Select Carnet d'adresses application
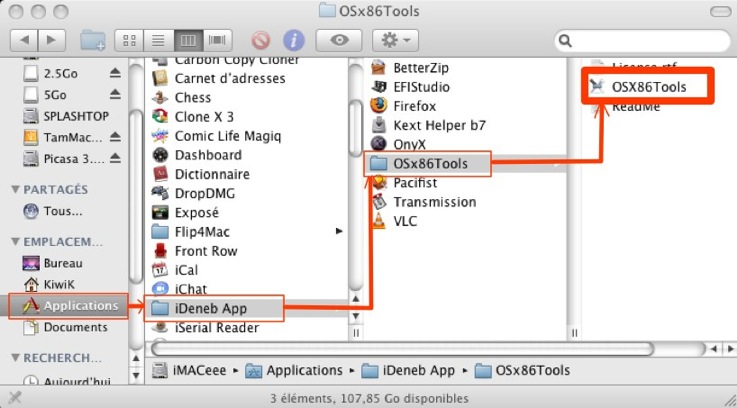Image resolution: width=737 pixels, height=408 pixels. pos(219,78)
